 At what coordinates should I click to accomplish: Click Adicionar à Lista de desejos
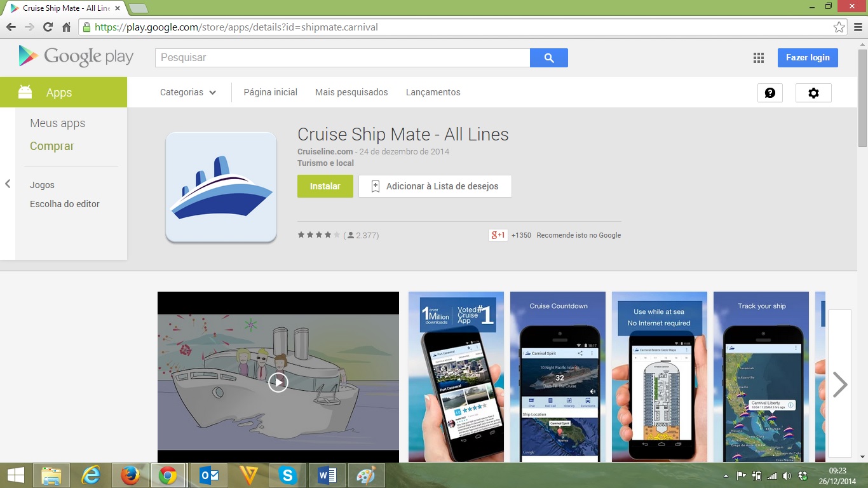coord(435,186)
